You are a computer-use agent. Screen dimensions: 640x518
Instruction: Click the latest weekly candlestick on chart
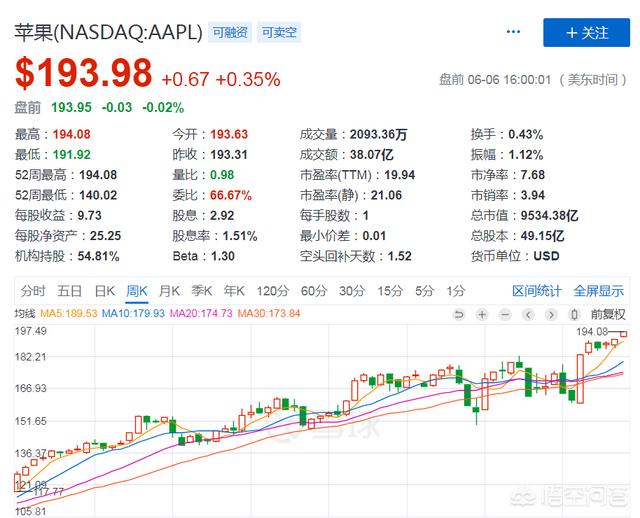point(623,334)
